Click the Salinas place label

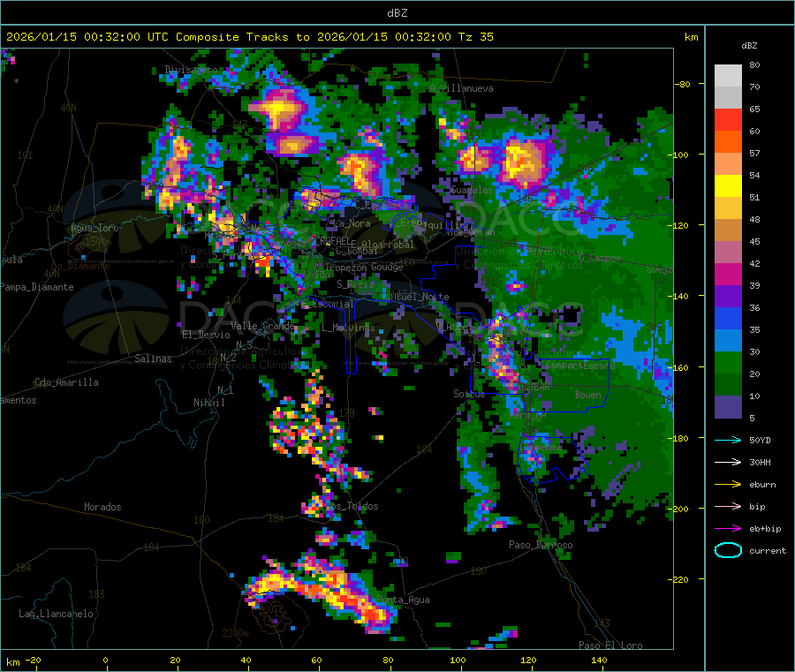153,359
